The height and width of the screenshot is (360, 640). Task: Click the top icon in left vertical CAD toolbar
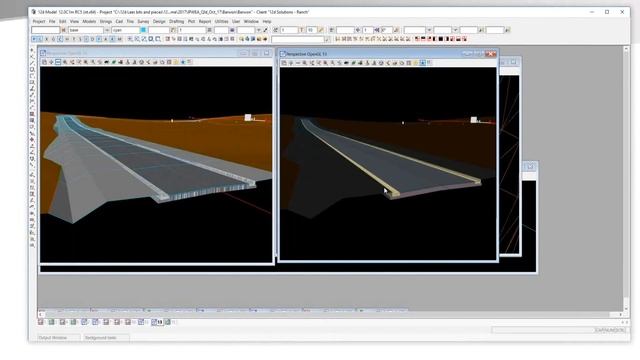coord(32,50)
